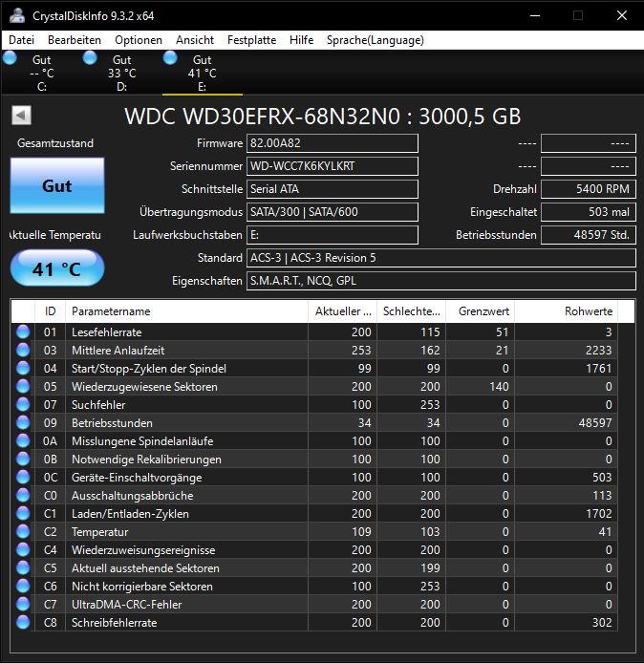Viewport: 644px width, 663px height.
Task: Click the Nicht korrigierbare Sektoren parameter name
Action: [142, 586]
